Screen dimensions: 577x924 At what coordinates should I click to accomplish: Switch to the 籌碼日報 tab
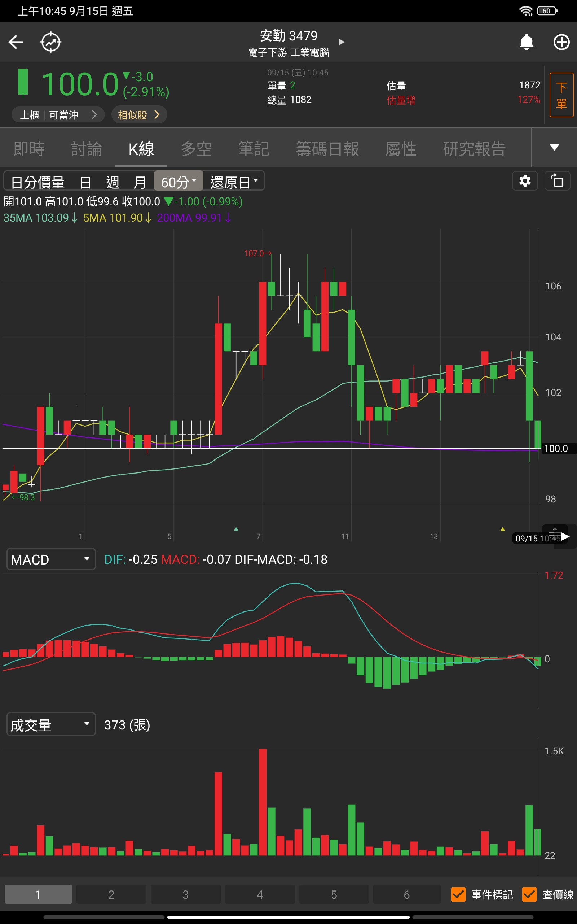tap(327, 149)
